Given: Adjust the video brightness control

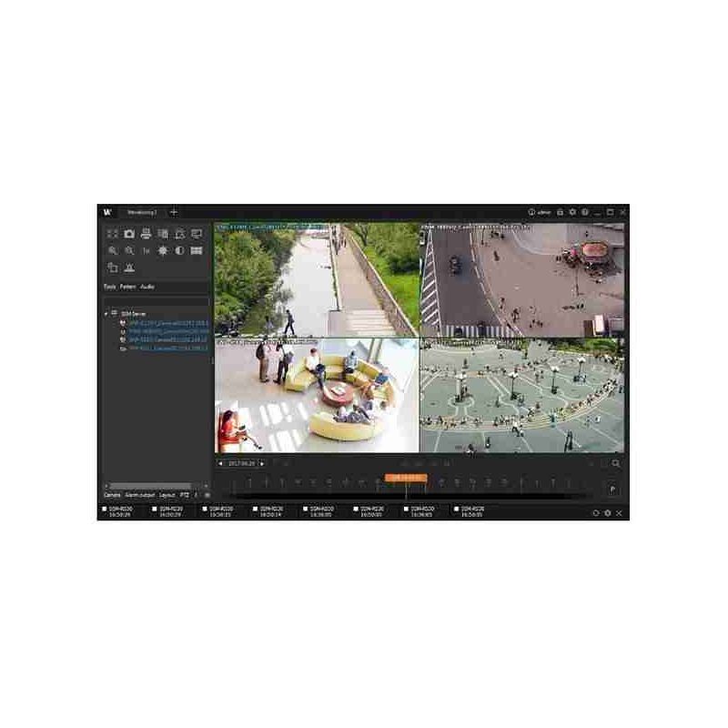Looking at the screenshot, I should pyautogui.click(x=164, y=251).
